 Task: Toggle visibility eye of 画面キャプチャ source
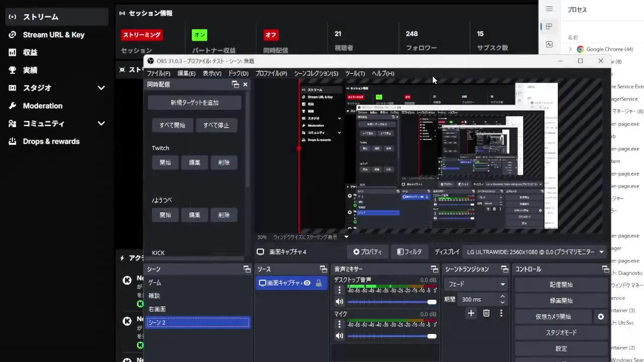307,283
